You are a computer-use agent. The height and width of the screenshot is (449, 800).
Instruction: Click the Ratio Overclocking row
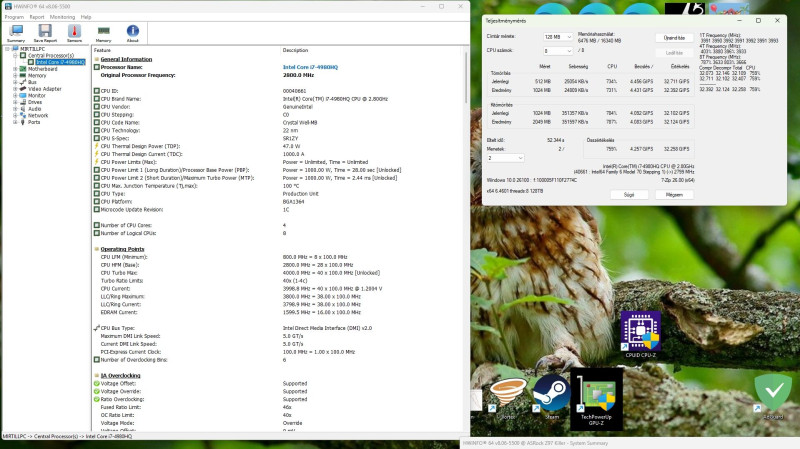click(278, 400)
